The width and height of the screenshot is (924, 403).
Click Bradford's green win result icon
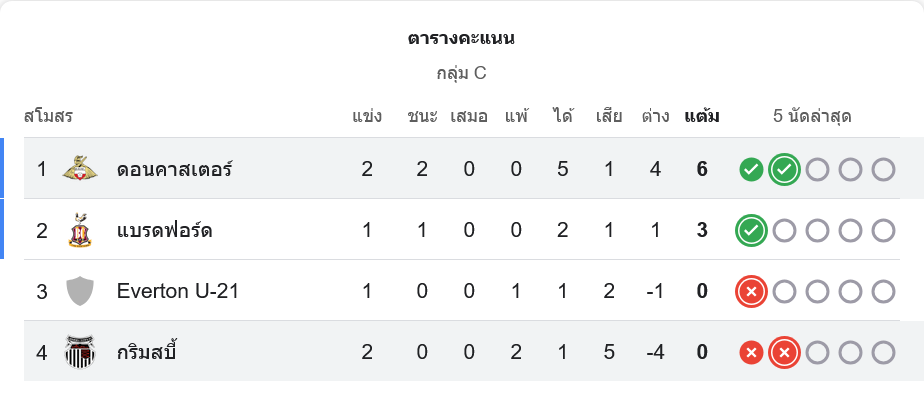point(751,231)
